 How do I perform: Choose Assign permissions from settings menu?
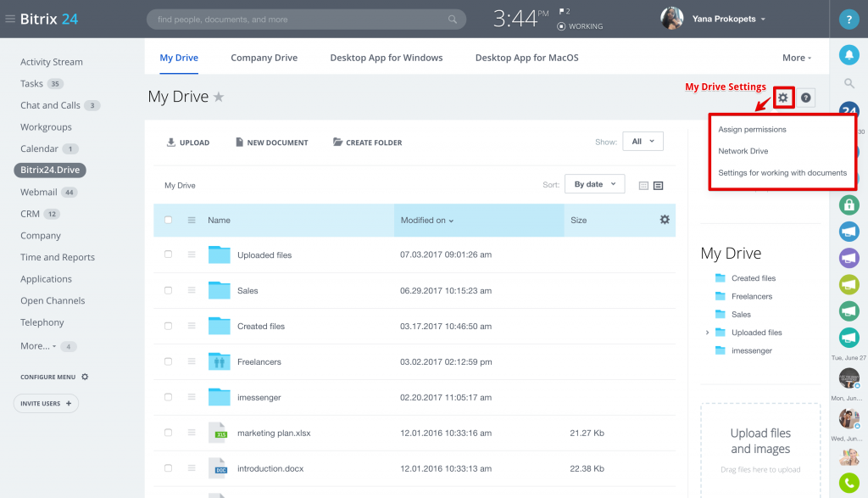pyautogui.click(x=752, y=129)
